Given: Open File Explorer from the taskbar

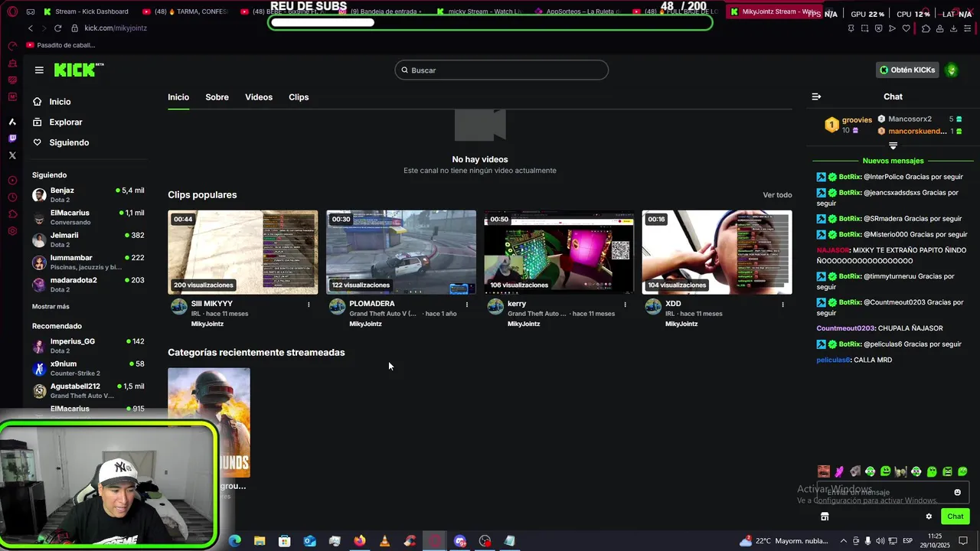Looking at the screenshot, I should point(260,541).
